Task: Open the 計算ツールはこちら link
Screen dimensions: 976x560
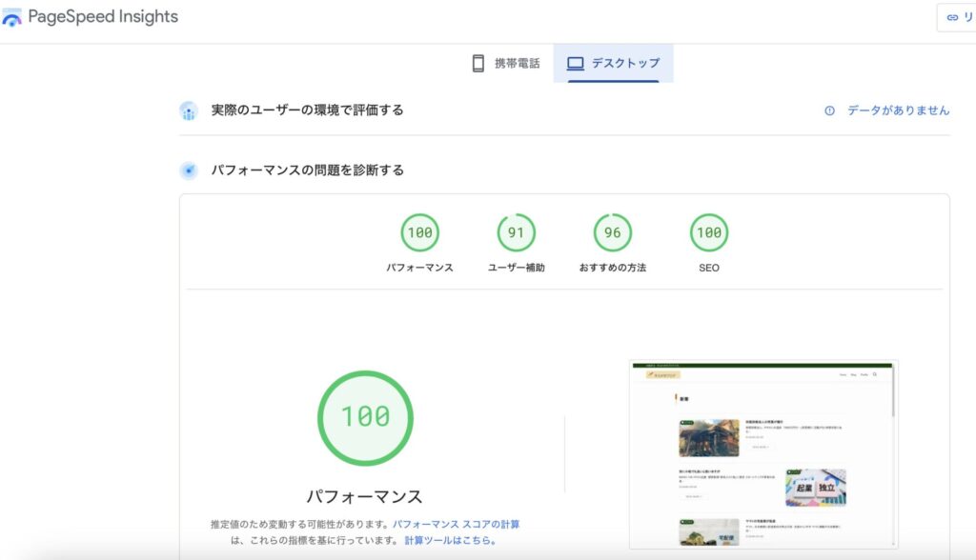Action: (450, 541)
